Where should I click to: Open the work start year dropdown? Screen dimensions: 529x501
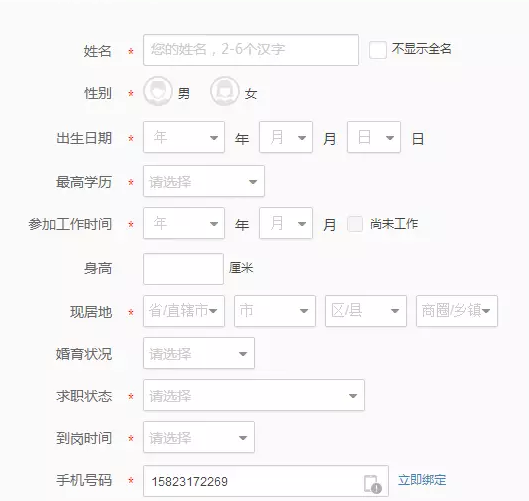(x=184, y=223)
